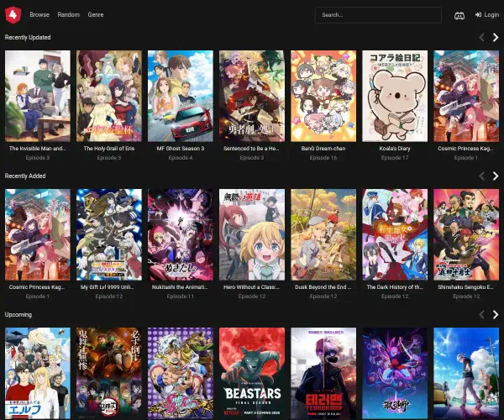Go to next Recently Added page
This screenshot has width=504, height=420.
[x=496, y=176]
